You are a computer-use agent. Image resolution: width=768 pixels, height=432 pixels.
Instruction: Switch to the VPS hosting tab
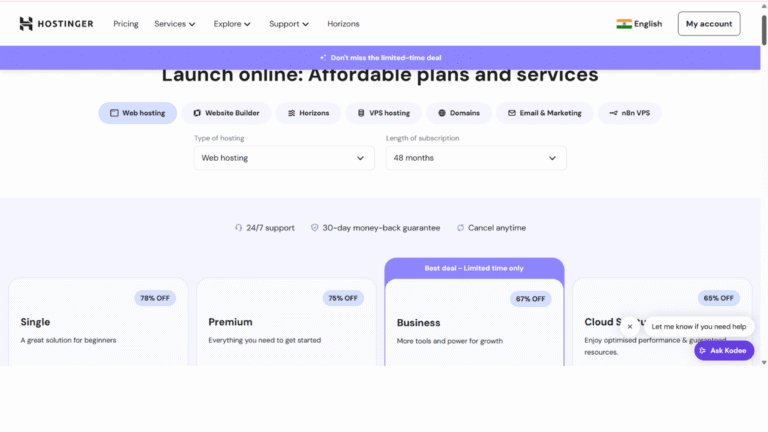384,113
